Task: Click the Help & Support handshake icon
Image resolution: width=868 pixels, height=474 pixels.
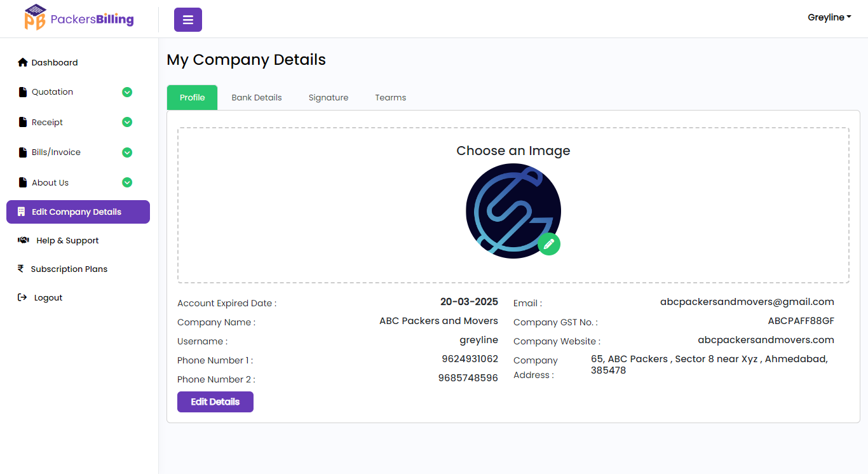Action: click(x=24, y=240)
